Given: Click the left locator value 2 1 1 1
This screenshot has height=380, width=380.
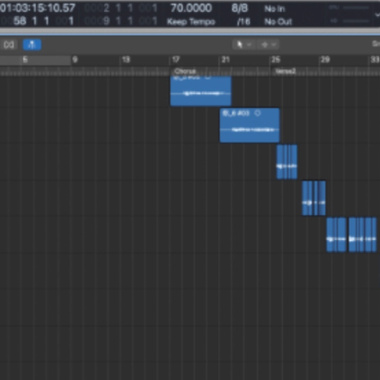Looking at the screenshot, I should 120,8.
